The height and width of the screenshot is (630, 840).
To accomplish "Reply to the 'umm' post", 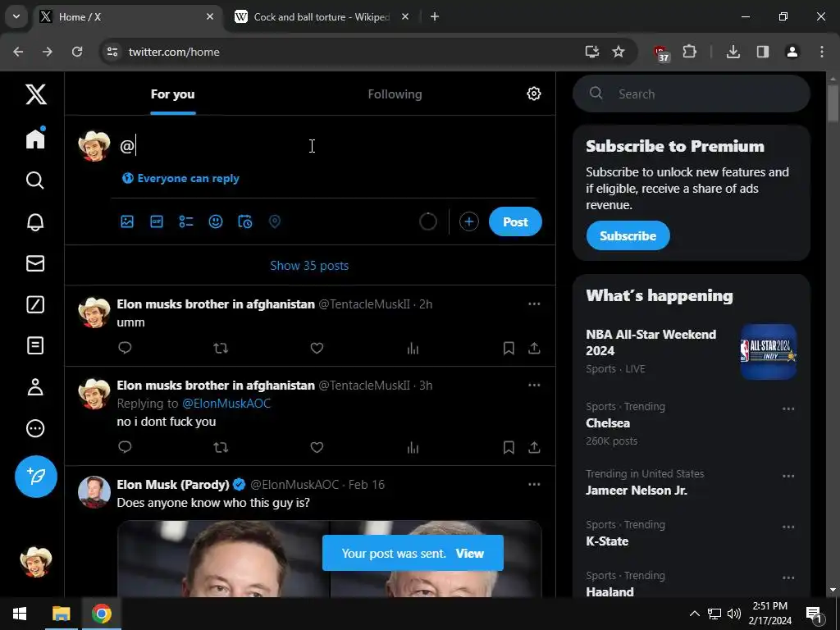I will click(125, 348).
